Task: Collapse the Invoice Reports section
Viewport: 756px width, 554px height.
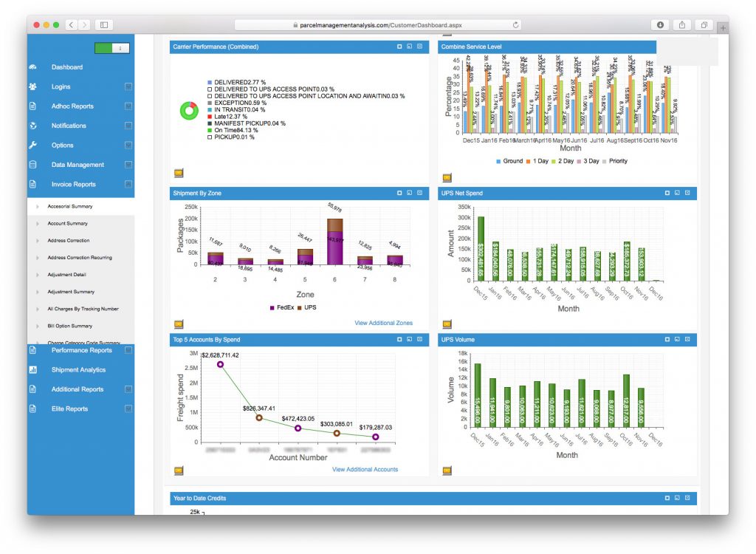Action: tap(130, 184)
